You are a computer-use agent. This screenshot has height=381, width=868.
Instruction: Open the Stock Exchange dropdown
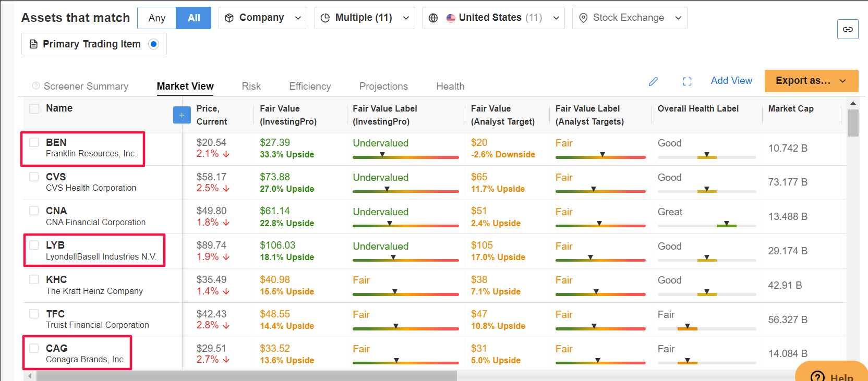(630, 18)
